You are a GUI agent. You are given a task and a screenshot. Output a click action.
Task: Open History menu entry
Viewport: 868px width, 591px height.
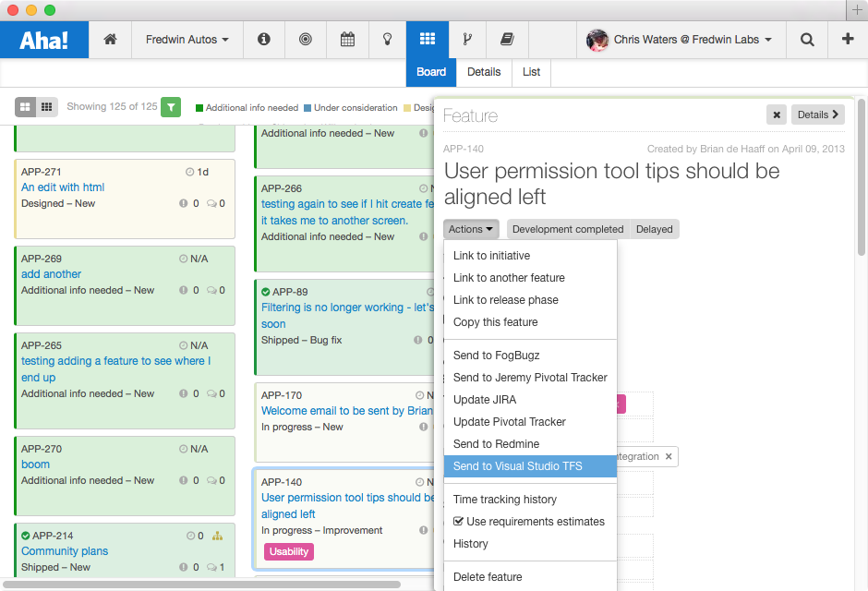pos(530,543)
